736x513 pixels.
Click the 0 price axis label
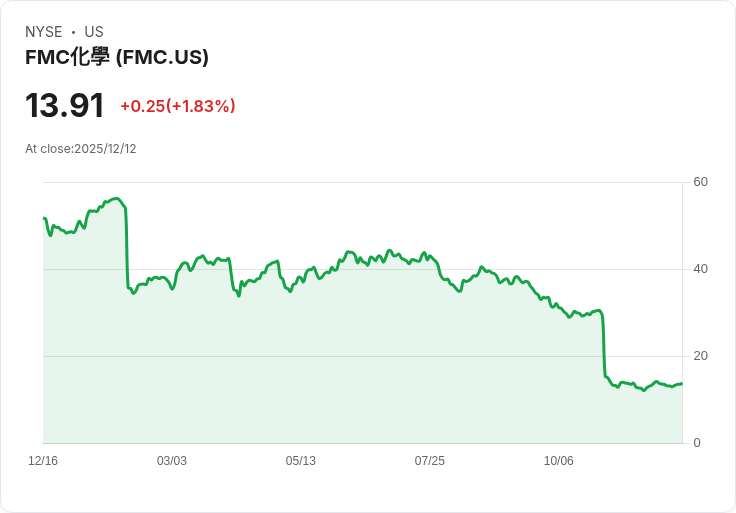click(697, 443)
